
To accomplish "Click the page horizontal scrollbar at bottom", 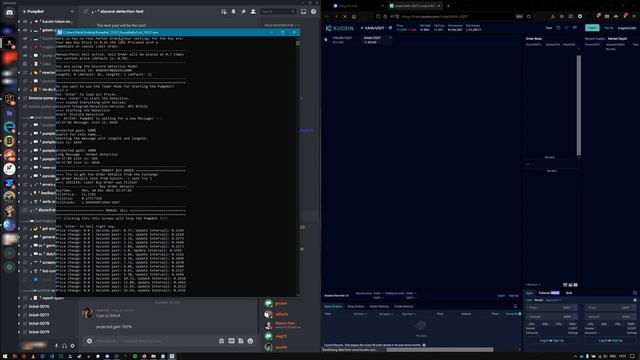I will [440, 350].
